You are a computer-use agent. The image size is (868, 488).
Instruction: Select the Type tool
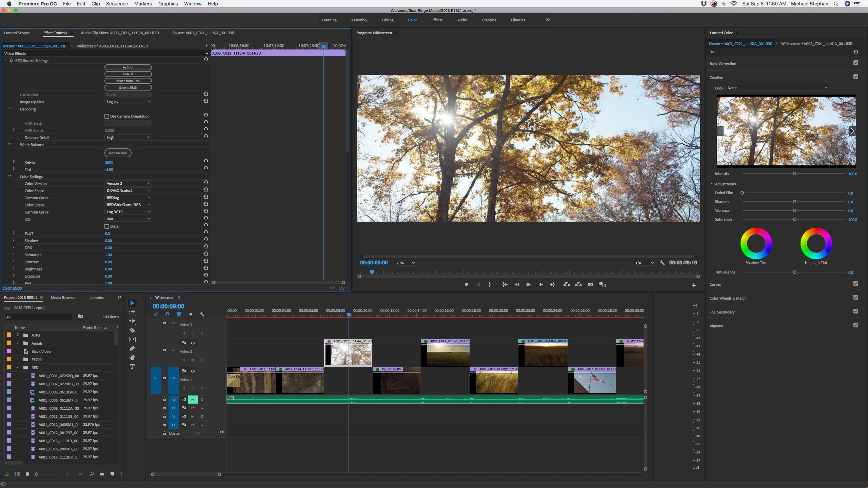click(132, 367)
